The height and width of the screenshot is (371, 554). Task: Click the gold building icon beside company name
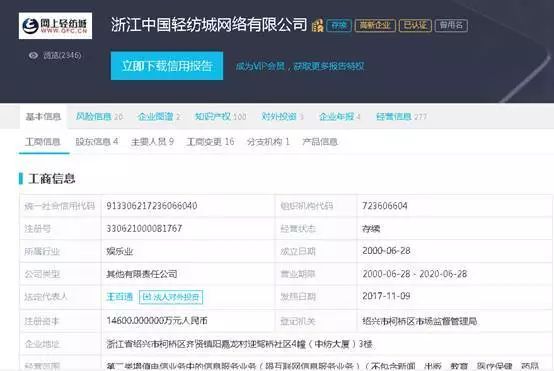click(x=318, y=25)
